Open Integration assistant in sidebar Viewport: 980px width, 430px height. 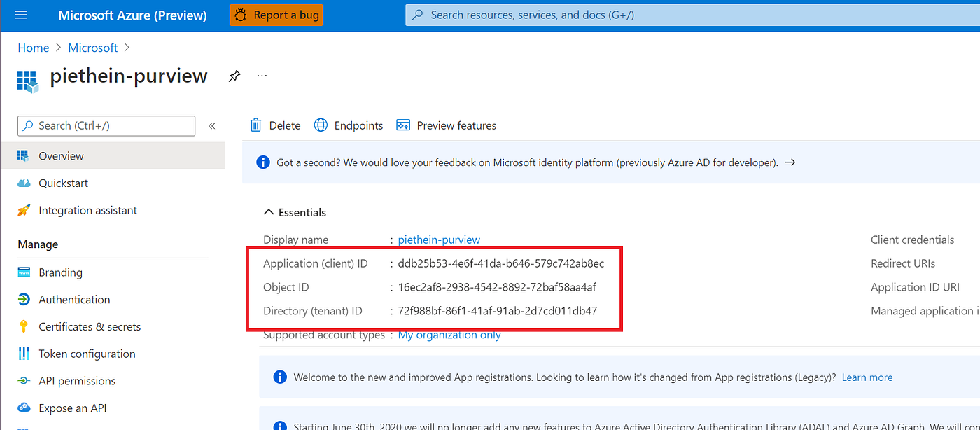(113, 210)
